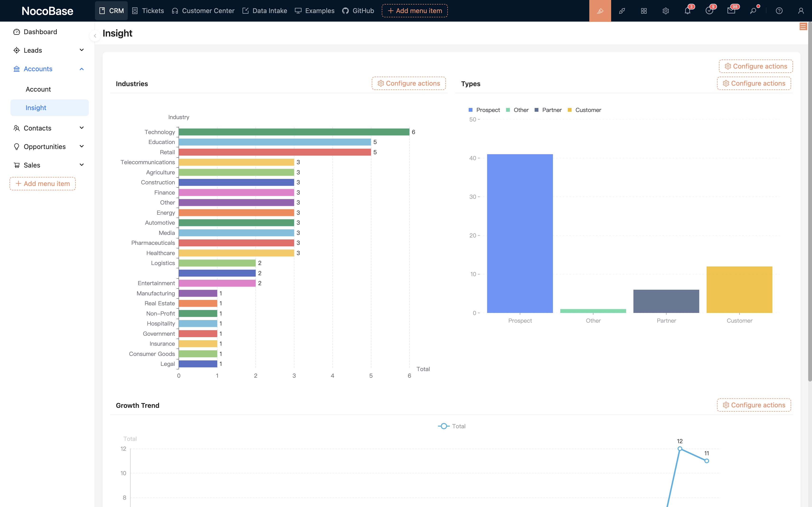
Task: Toggle the UI editor highlighter icon
Action: [x=600, y=11]
